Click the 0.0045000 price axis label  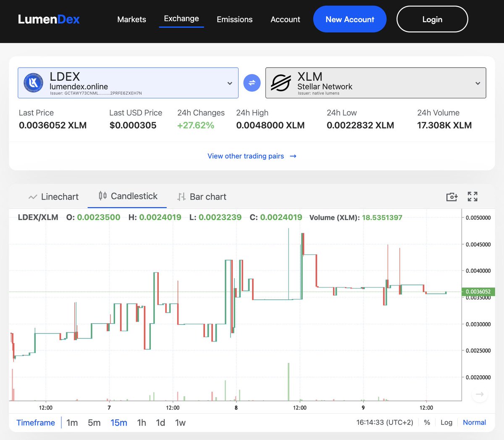click(478, 245)
